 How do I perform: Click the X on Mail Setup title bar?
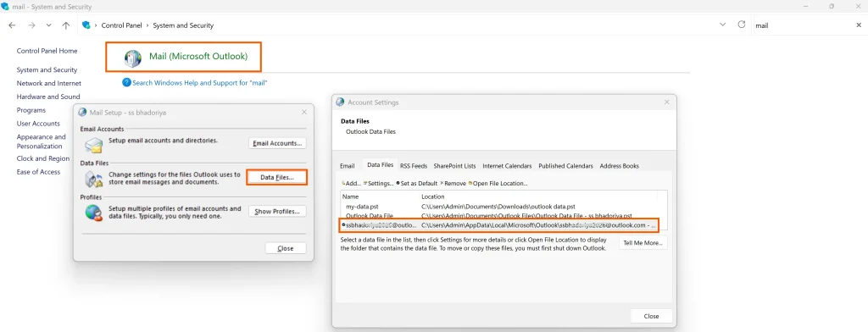tap(304, 112)
